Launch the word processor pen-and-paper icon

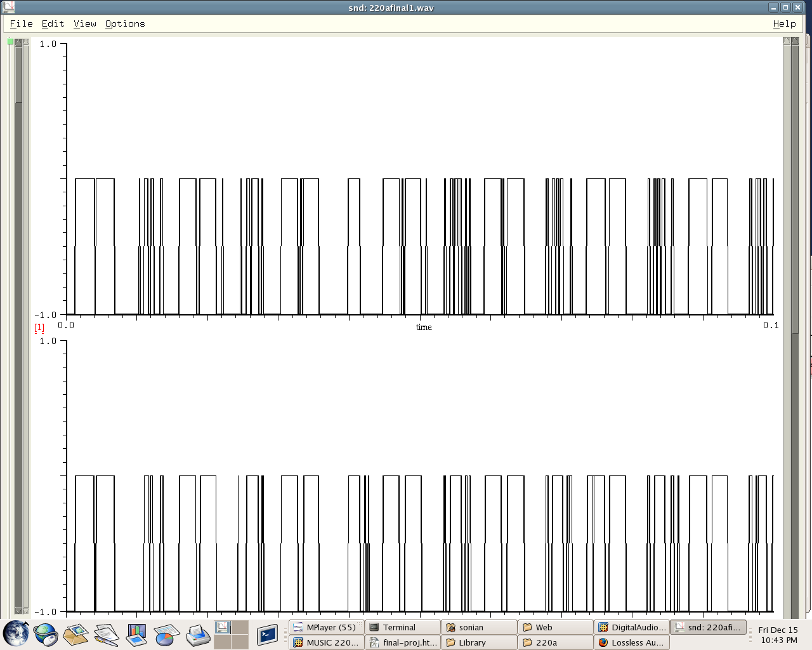(107, 634)
